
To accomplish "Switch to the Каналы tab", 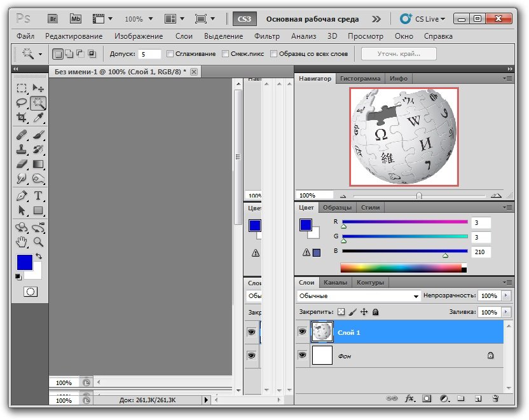I will [335, 282].
